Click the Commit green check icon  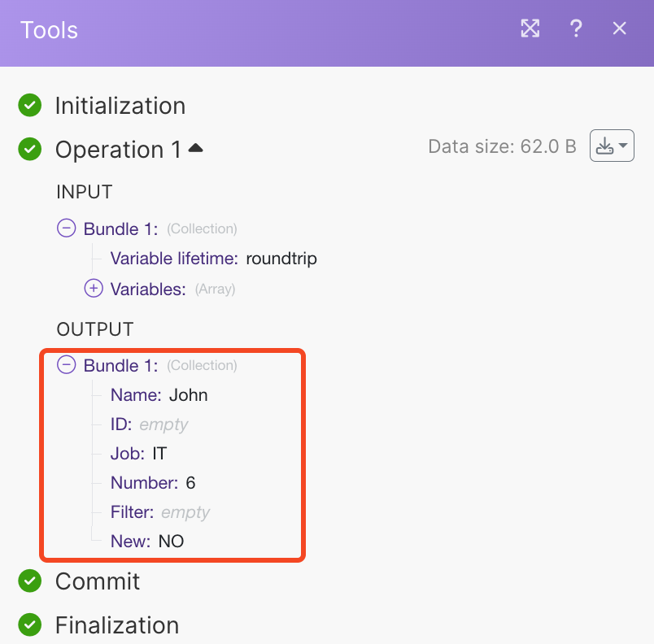pyautogui.click(x=30, y=581)
